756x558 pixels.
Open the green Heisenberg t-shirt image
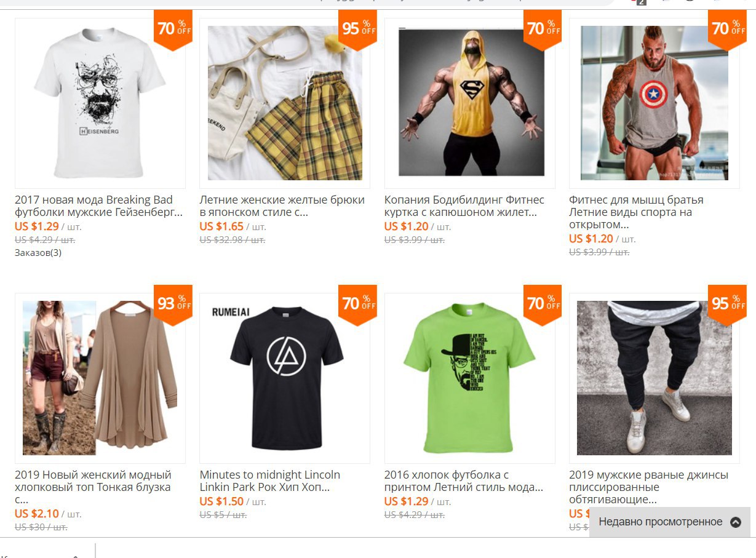(x=470, y=378)
